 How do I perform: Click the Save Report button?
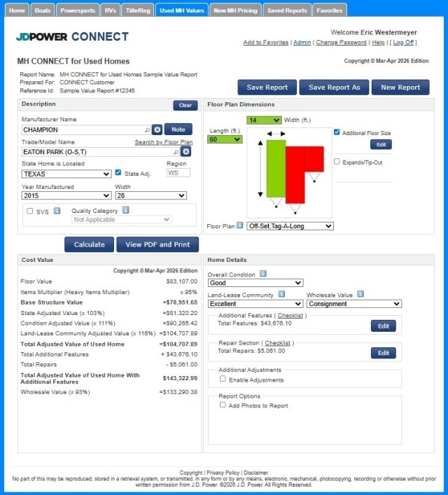tap(267, 87)
